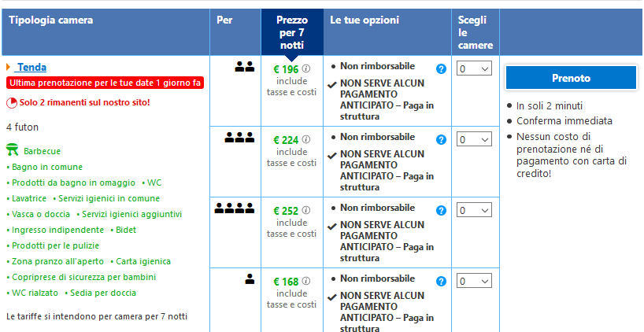Click info icon next to € 252 price
644x332 pixels.
[x=306, y=211]
